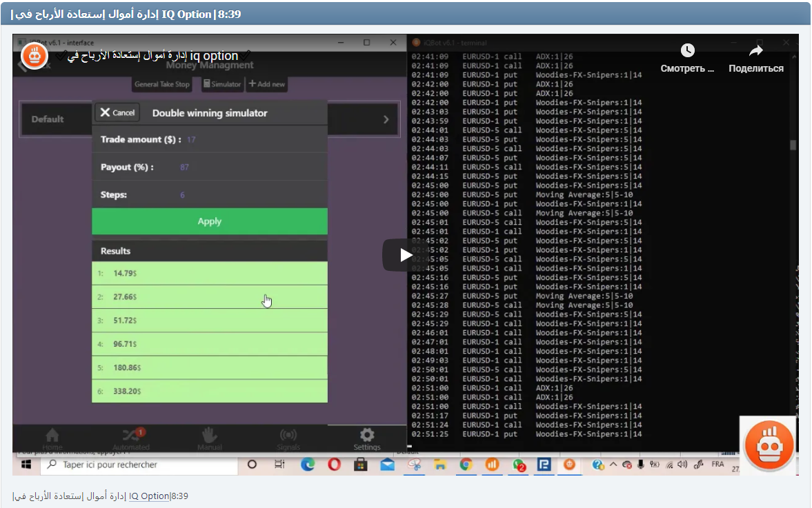This screenshot has height=508, width=812.
Task: Click the Windows Start button
Action: tap(26, 465)
